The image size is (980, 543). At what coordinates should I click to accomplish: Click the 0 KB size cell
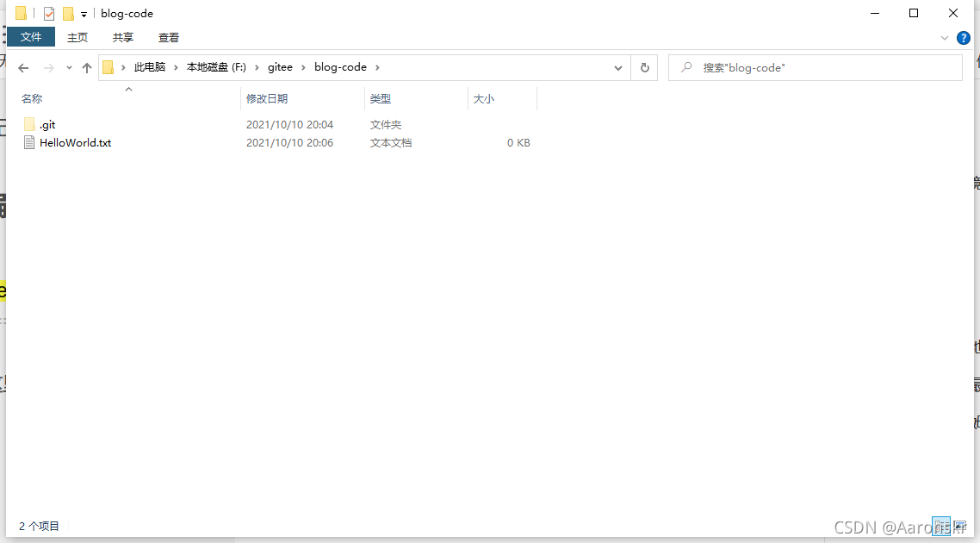click(x=518, y=142)
